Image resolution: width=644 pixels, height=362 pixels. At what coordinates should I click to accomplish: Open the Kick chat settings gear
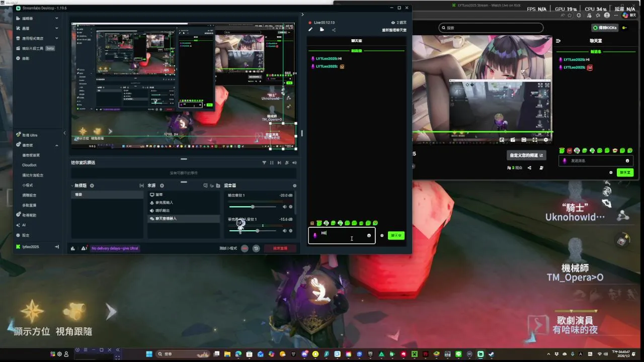coord(611,172)
